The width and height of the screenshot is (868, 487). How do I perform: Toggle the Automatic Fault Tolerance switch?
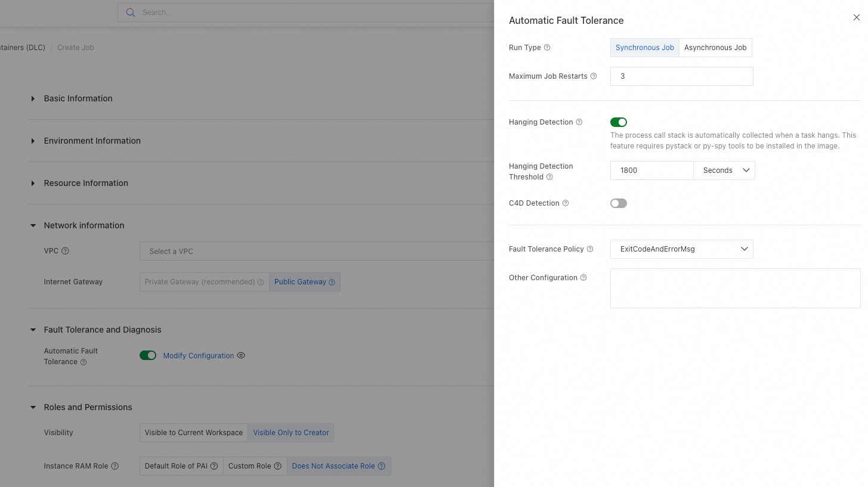[148, 356]
